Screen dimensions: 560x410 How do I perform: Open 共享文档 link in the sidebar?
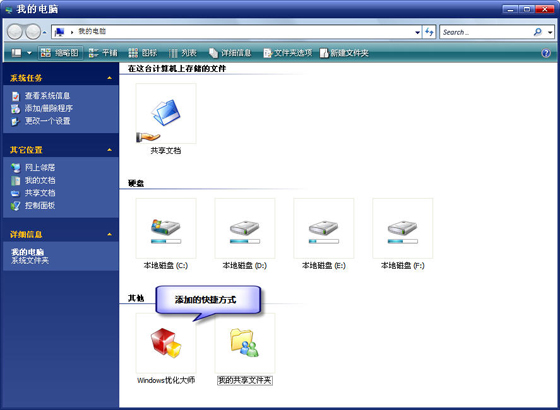point(40,193)
